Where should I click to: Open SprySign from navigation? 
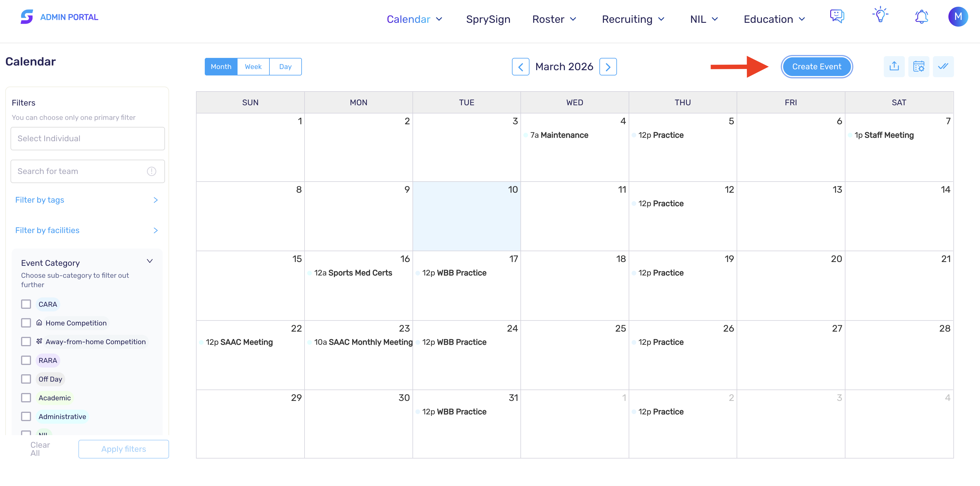(x=488, y=19)
